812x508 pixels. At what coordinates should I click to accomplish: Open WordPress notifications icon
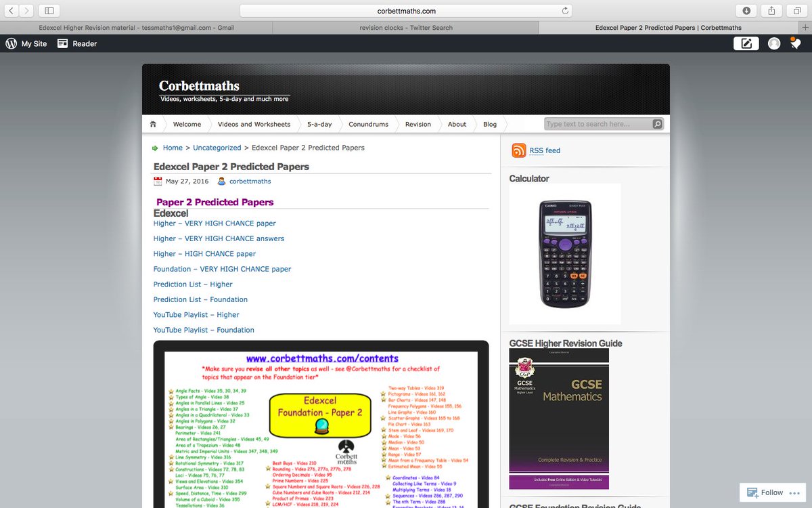(796, 43)
